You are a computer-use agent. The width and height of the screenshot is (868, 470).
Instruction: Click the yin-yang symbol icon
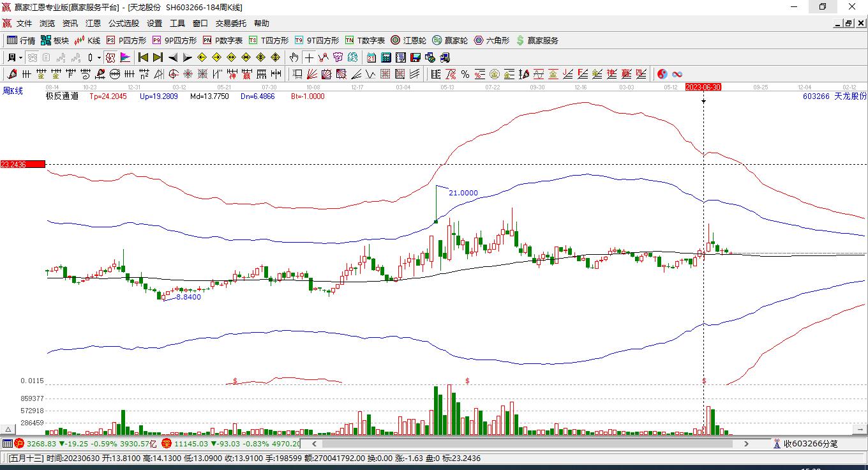pyautogui.click(x=662, y=74)
